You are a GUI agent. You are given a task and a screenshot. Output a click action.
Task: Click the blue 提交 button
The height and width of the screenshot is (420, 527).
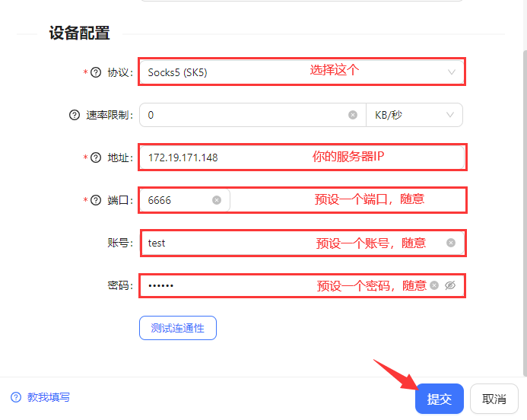(x=439, y=399)
